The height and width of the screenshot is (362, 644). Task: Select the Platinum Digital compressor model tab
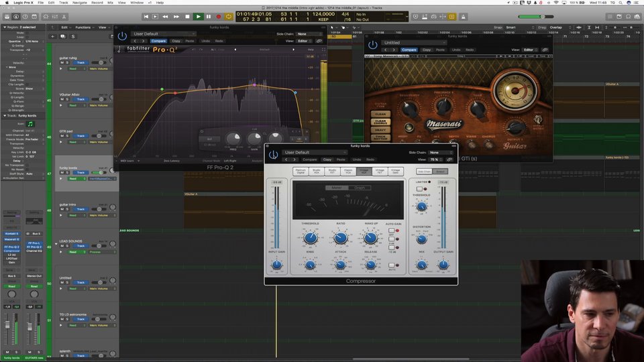point(301,171)
